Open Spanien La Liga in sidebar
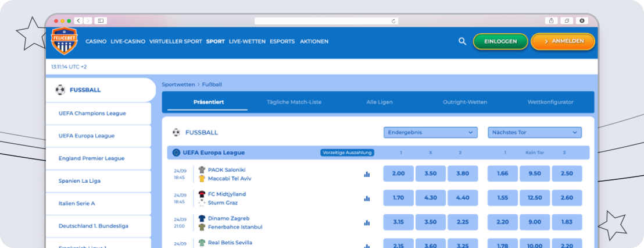Screen dimensions: 644x248 click(99, 181)
